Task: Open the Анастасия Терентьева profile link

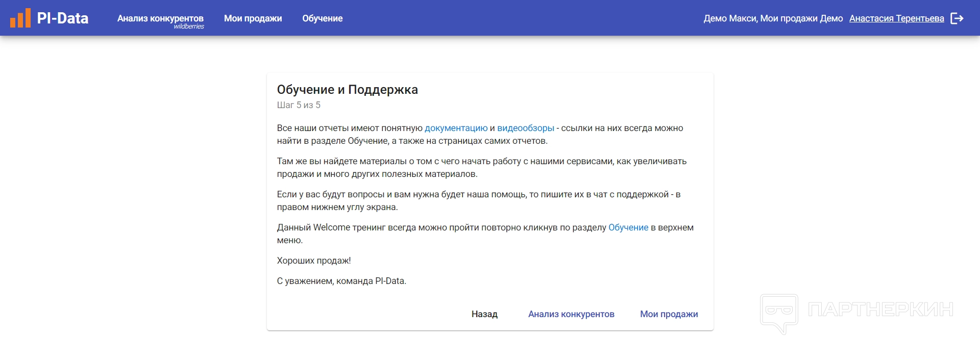Action: (x=896, y=18)
